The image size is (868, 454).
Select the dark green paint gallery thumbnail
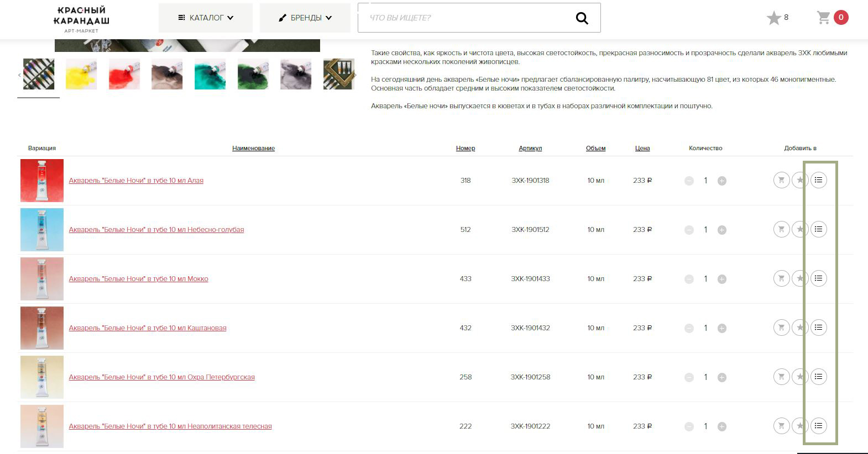point(253,74)
